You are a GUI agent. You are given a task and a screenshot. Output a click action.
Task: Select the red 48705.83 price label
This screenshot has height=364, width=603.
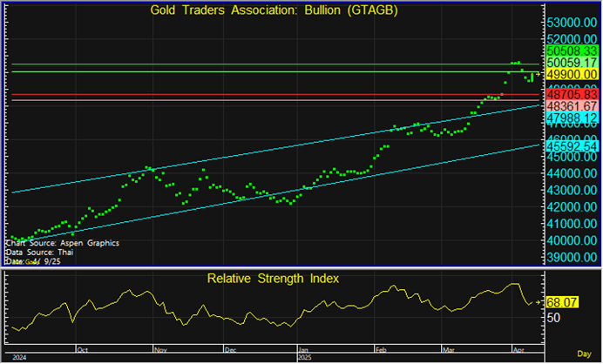click(x=569, y=94)
